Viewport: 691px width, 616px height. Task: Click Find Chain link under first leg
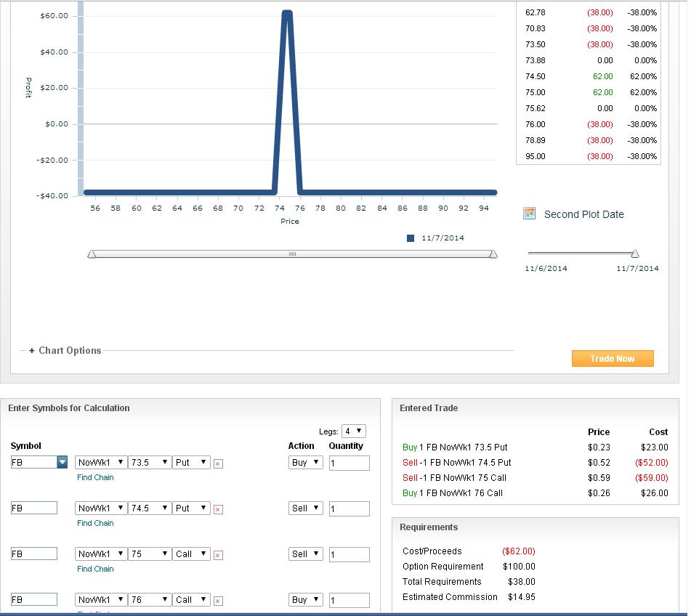95,477
